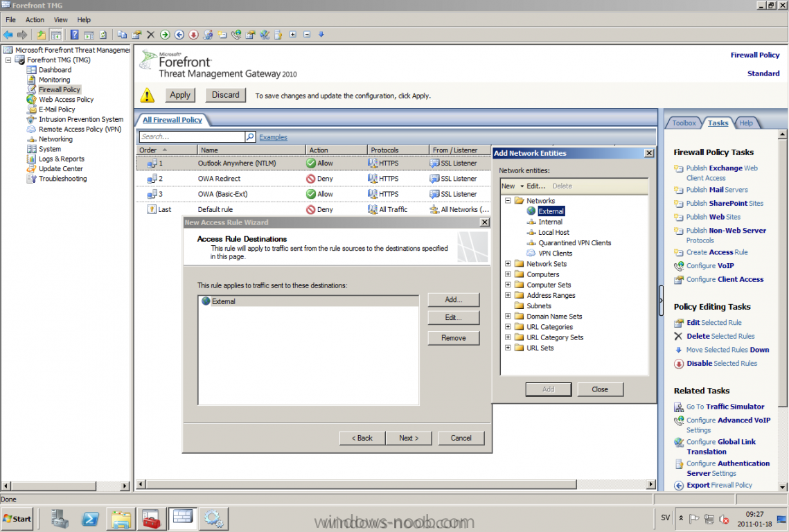This screenshot has width=789, height=532.
Task: Select Web Access Policy in the tree
Action: (67, 100)
